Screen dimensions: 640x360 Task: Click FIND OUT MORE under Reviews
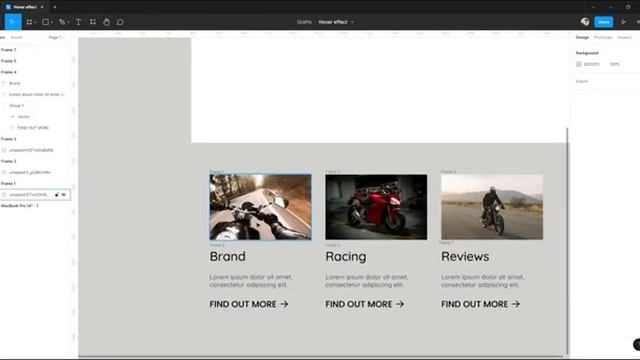tap(475, 304)
